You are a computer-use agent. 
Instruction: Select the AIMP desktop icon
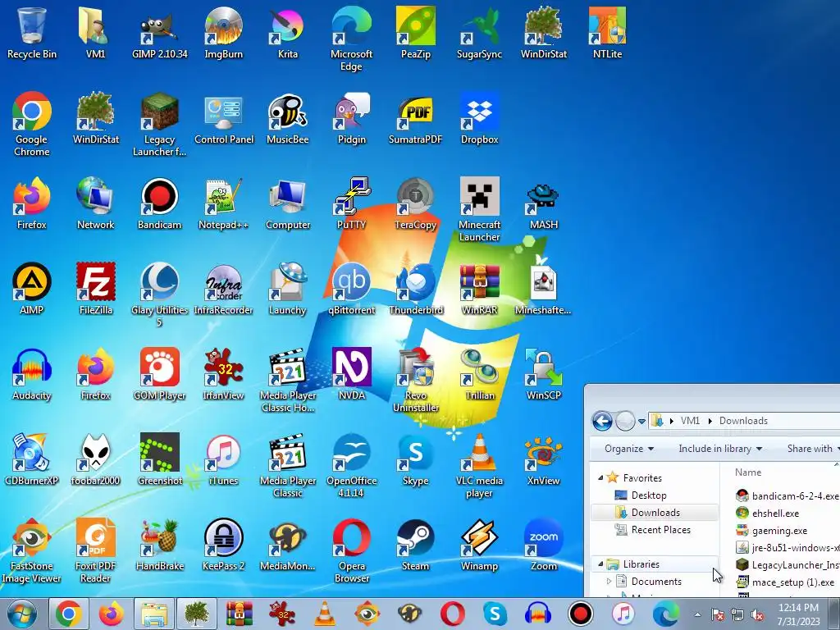click(32, 288)
